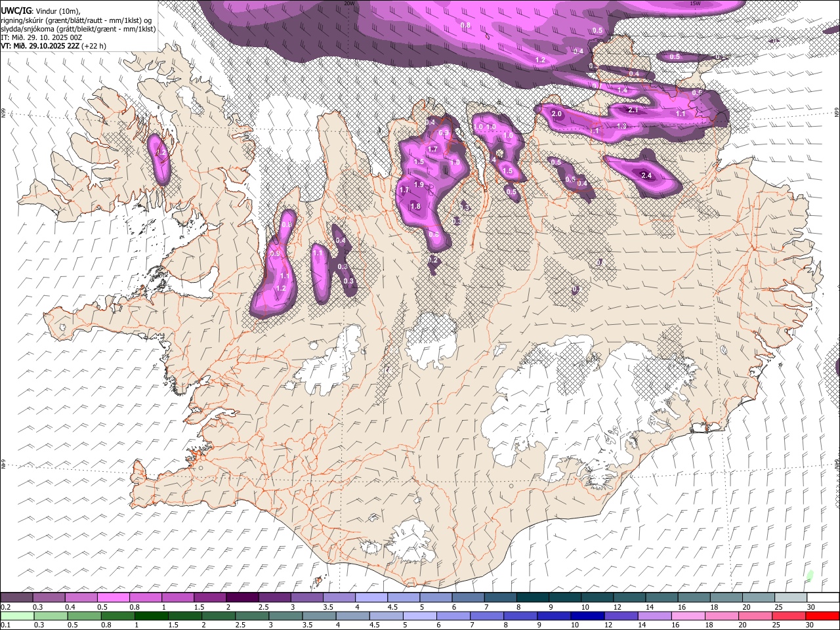
Task: Select the palest green lower swatch at 0.1
Action: coord(17,616)
